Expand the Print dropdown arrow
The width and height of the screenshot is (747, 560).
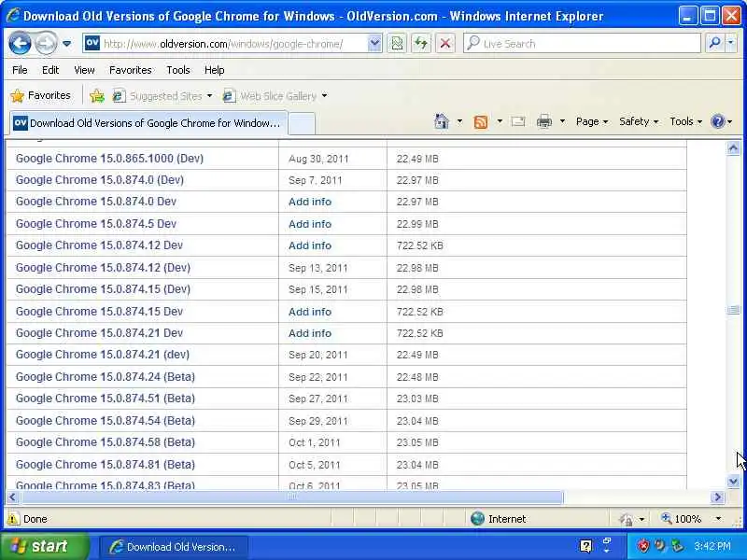pyautogui.click(x=562, y=121)
